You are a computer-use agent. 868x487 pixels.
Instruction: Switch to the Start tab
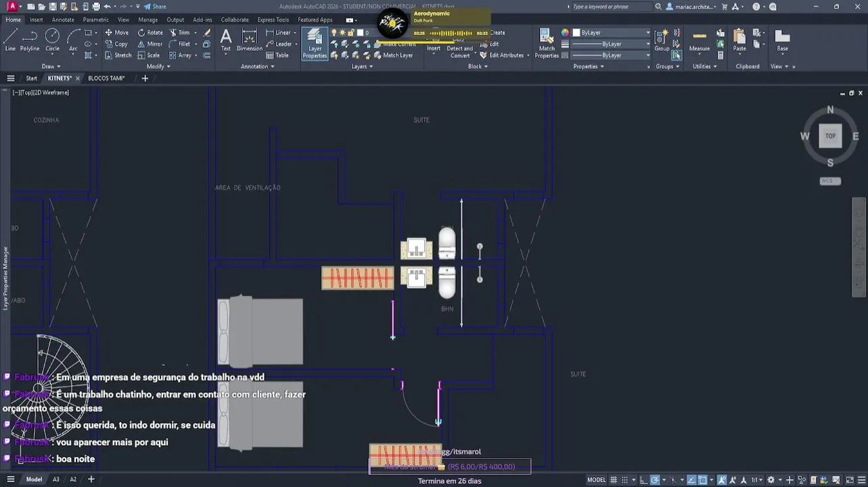[31, 78]
